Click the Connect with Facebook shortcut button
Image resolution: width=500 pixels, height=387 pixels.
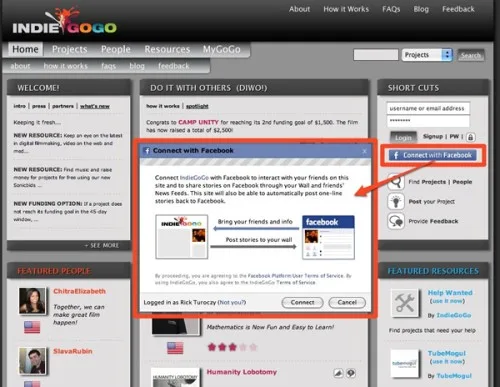pos(432,155)
